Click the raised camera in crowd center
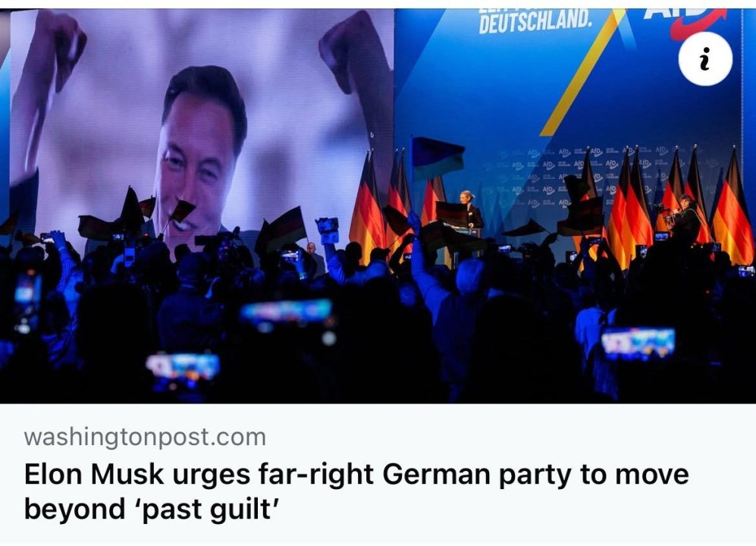The image size is (756, 546). tap(328, 230)
